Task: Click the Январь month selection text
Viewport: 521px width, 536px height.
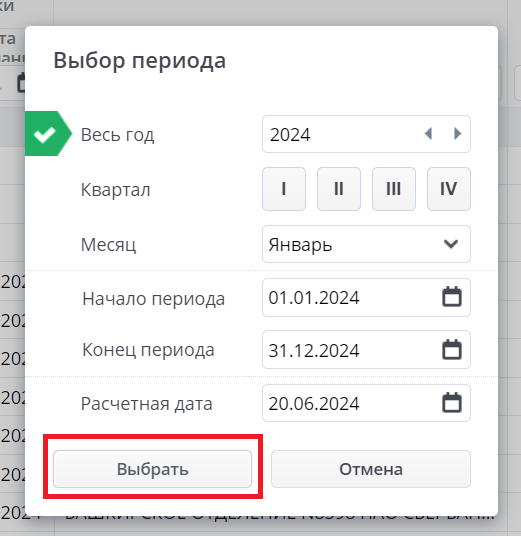Action: click(300, 245)
